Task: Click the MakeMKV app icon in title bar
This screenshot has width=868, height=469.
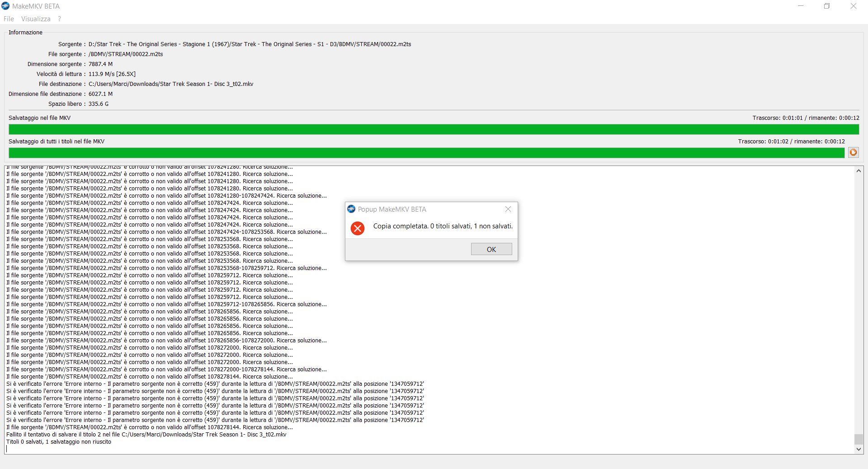Action: [5, 6]
